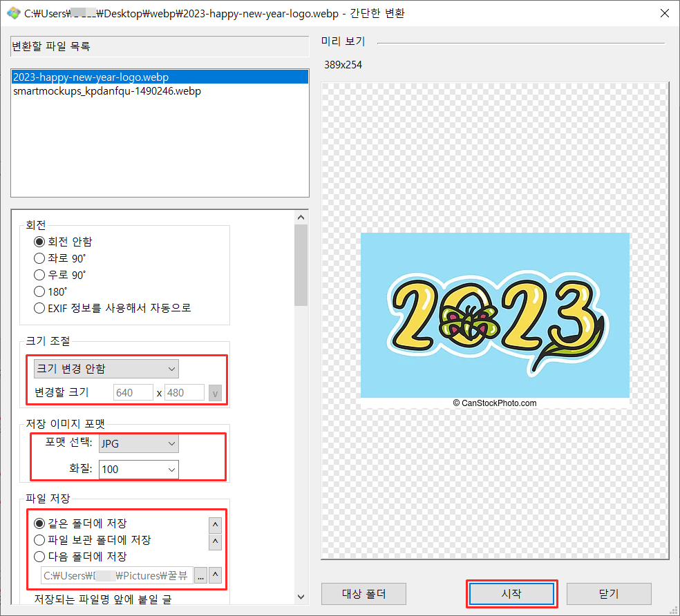
Task: Click the caret button beside 같은 폴더에 저장
Action: (x=215, y=526)
